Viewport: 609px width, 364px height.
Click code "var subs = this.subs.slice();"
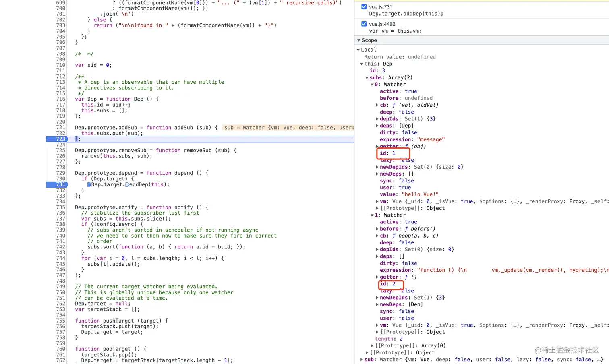click(126, 219)
